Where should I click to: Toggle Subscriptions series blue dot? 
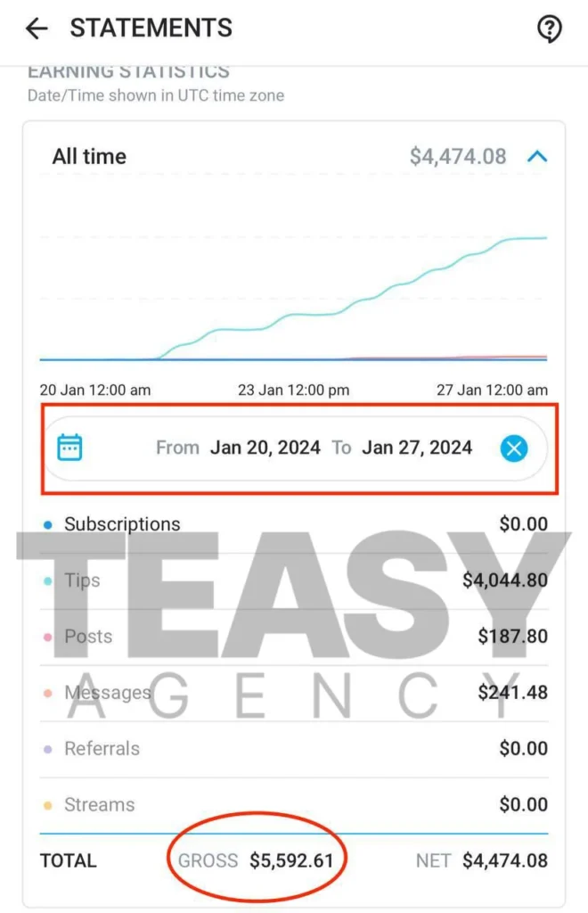tap(48, 524)
